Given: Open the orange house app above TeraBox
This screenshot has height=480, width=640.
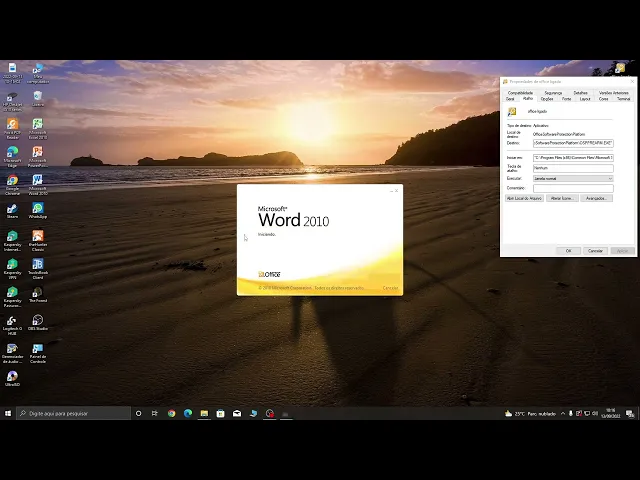Looking at the screenshot, I should pyautogui.click(x=38, y=241).
